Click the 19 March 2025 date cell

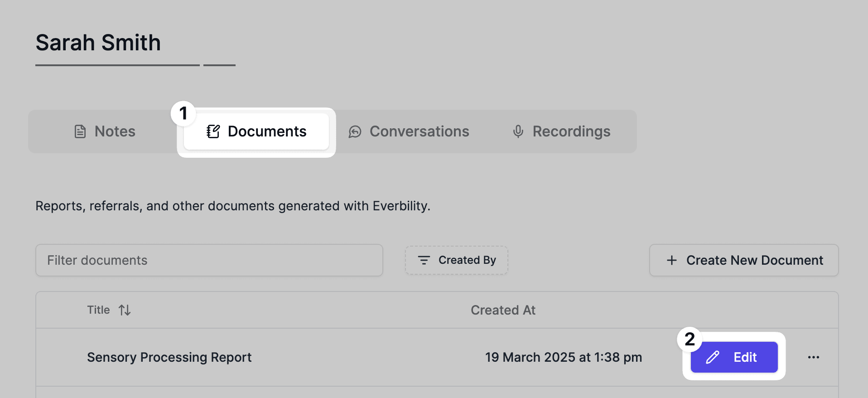point(564,357)
